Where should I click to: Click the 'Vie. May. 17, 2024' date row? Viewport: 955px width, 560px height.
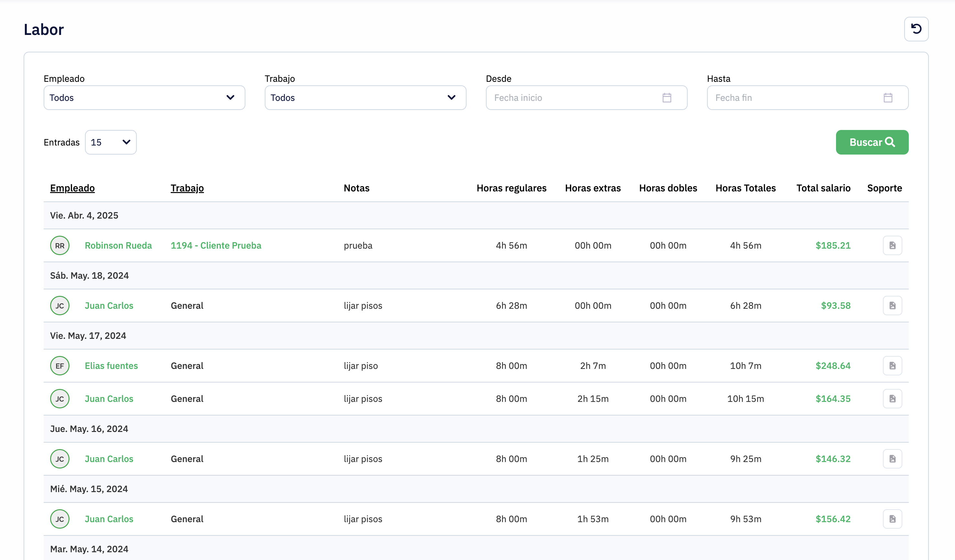point(476,336)
